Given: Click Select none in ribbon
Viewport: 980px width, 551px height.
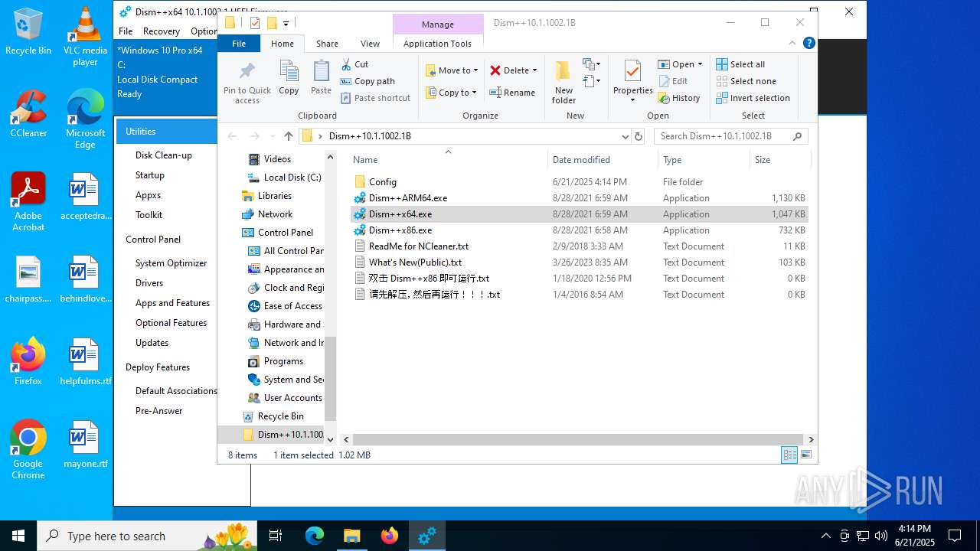Looking at the screenshot, I should click(x=746, y=81).
